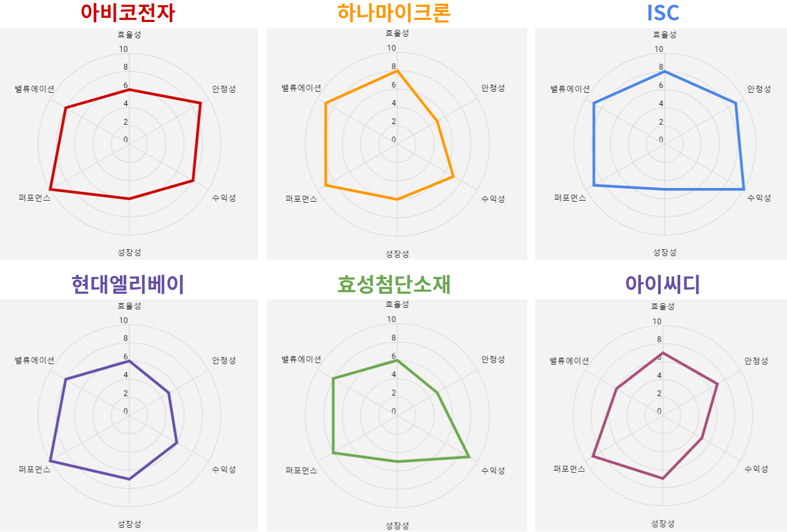Click 안정성 axis label in 아비코전자 chart
Image resolution: width=787 pixels, height=532 pixels.
(224, 89)
